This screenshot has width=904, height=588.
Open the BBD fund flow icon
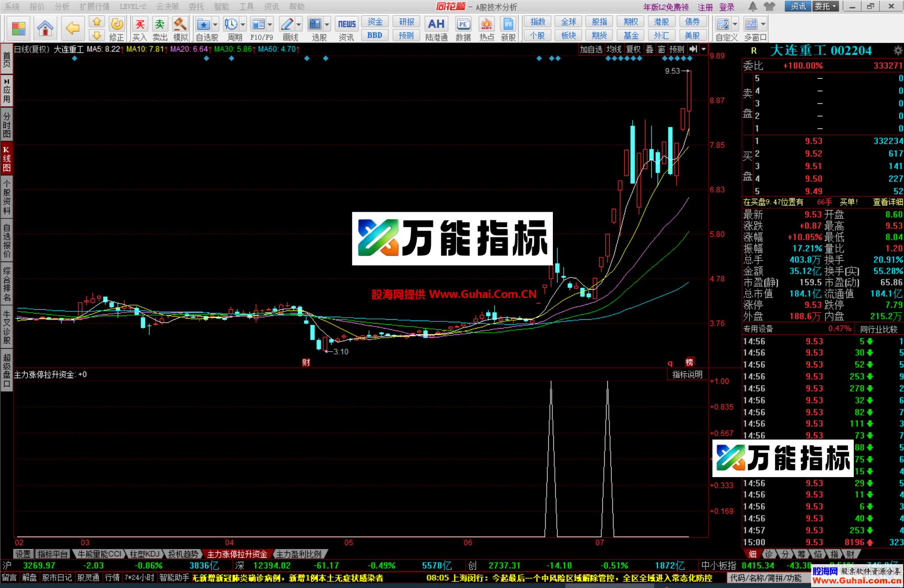[375, 35]
